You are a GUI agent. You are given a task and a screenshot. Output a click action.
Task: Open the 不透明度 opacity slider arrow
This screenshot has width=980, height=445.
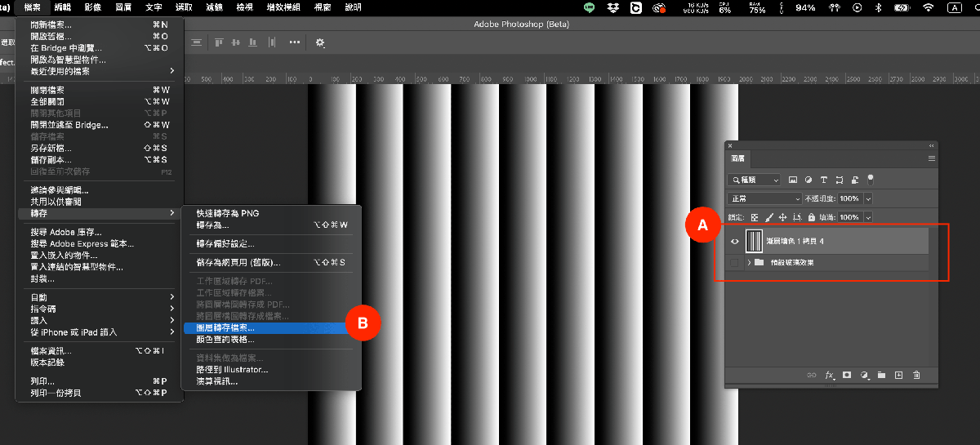coord(868,198)
